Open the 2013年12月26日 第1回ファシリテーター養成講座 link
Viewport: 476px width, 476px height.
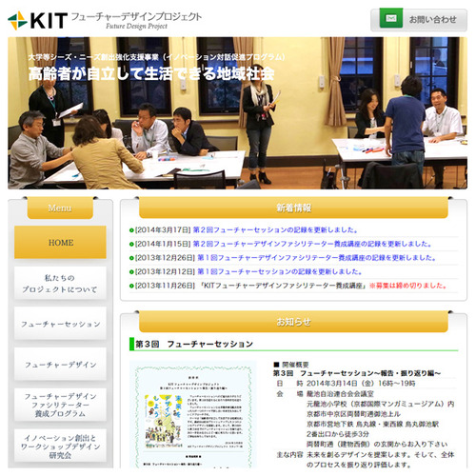coord(317,258)
